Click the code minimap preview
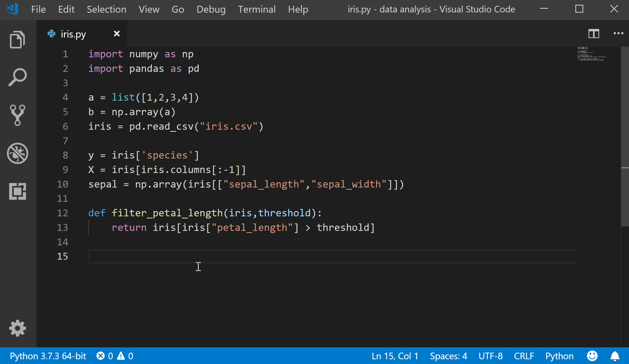 (591, 54)
